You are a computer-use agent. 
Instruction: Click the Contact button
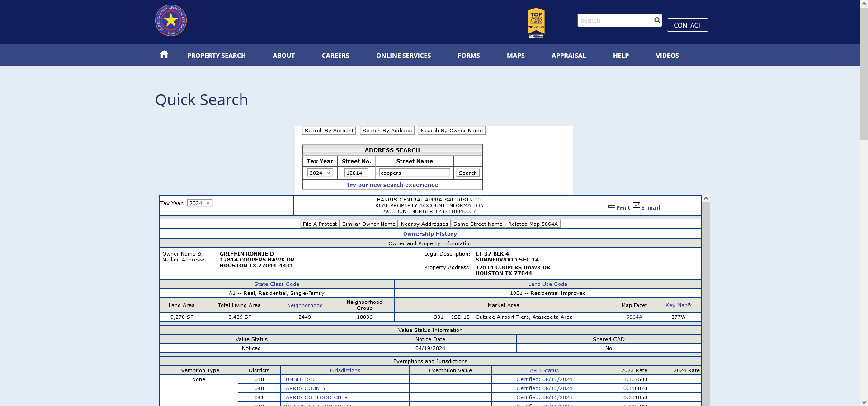[x=688, y=25]
